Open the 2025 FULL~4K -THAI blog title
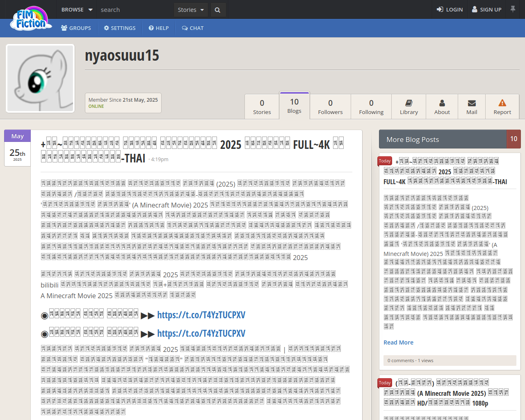 (192, 151)
